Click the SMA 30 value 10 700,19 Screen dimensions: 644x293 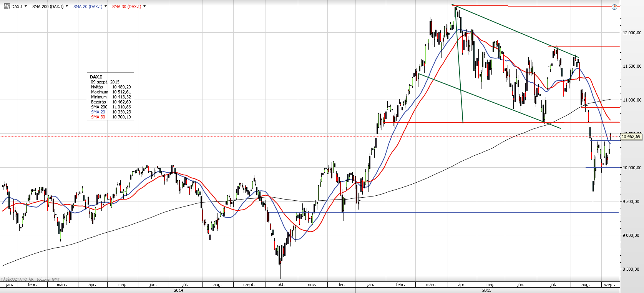(121, 117)
